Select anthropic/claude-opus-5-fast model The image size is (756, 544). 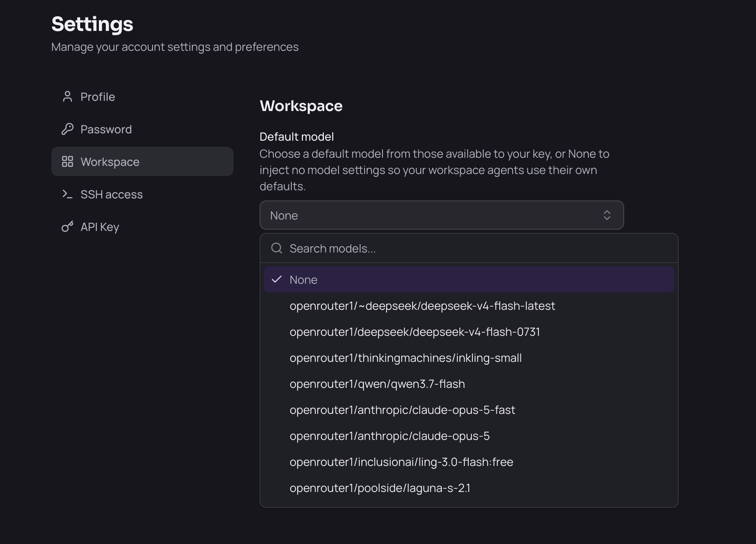pyautogui.click(x=469, y=410)
